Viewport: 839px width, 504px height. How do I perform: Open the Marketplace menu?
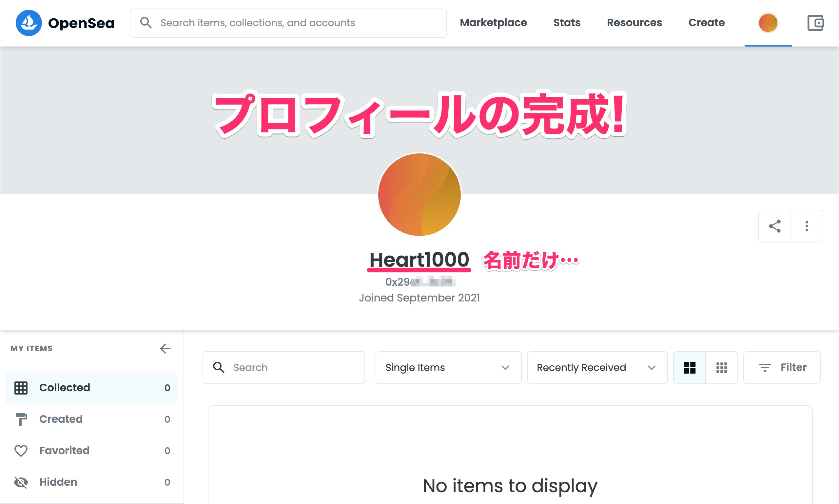tap(493, 23)
